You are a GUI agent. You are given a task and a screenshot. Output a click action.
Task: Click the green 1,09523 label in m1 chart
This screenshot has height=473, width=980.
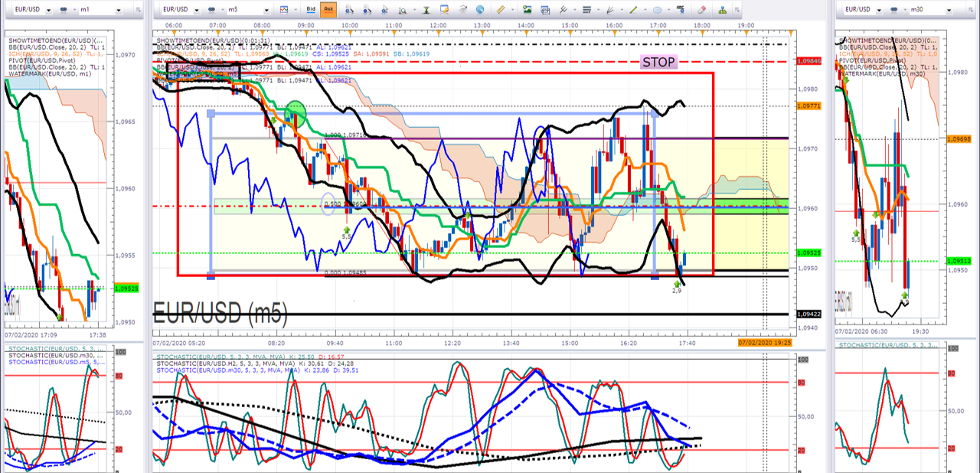point(126,289)
